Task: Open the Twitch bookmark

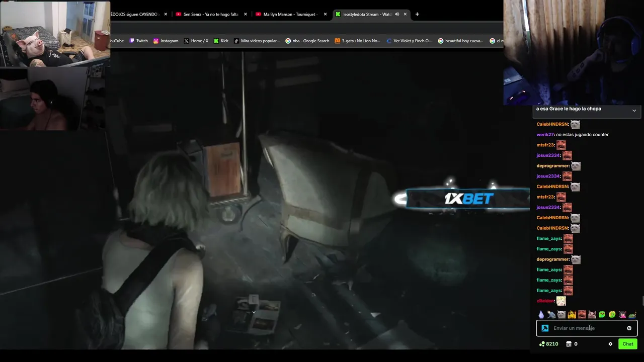Action: [x=138, y=41]
